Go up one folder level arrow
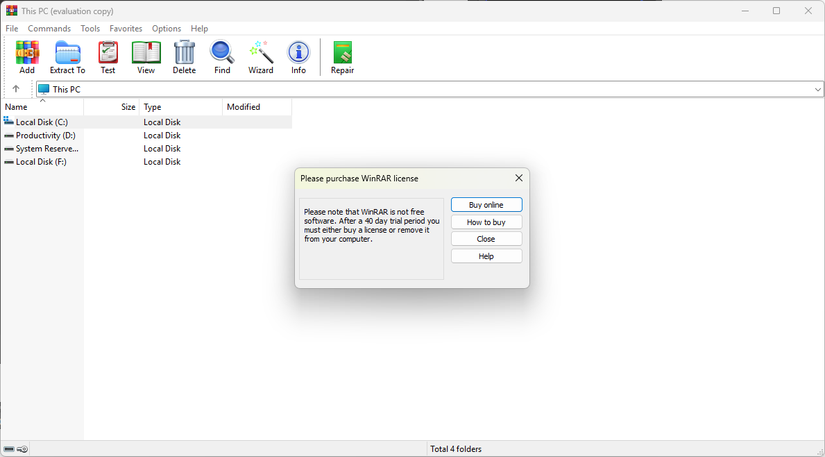This screenshot has width=825, height=457. [x=16, y=89]
